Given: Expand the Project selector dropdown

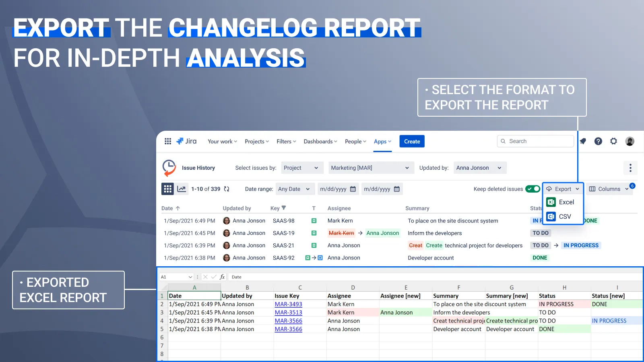Looking at the screenshot, I should [x=301, y=168].
